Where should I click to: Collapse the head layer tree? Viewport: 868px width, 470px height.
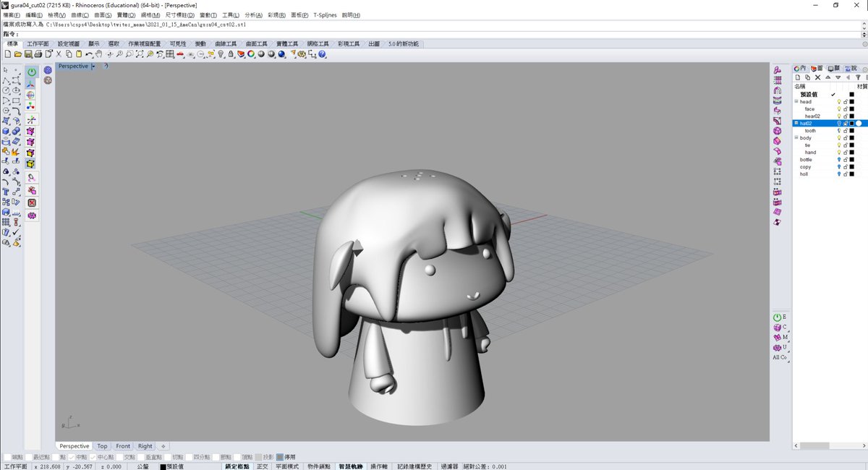coord(796,101)
